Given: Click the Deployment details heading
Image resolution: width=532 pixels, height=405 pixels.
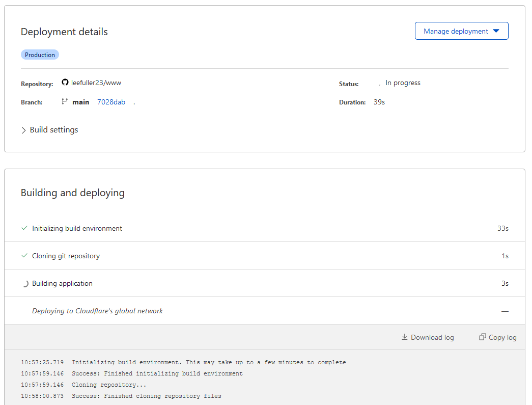Looking at the screenshot, I should tap(64, 32).
